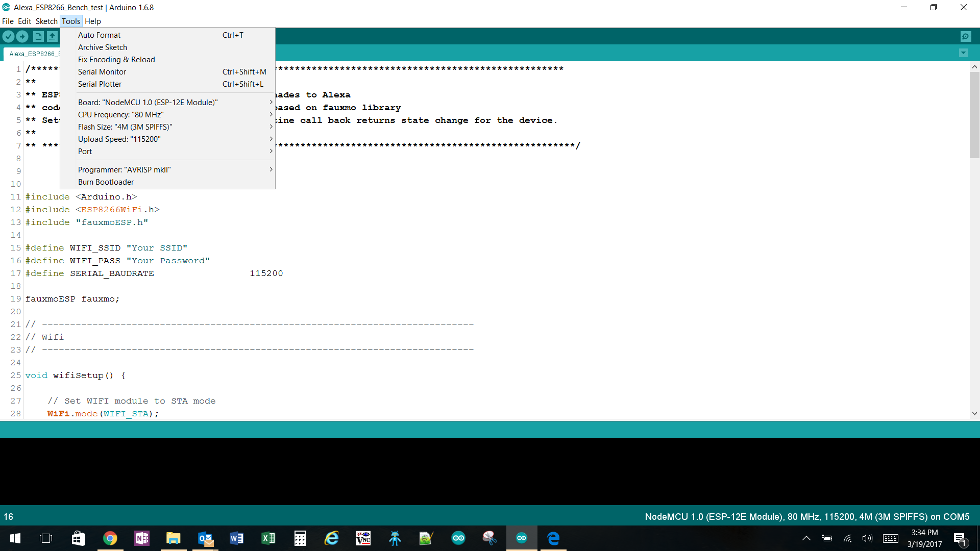Open the Snipping Tool from the taskbar

[489, 538]
